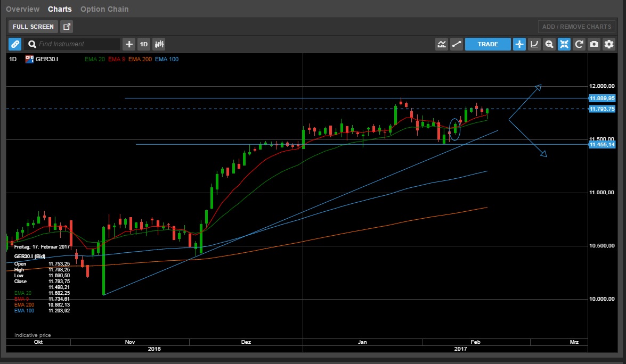
Task: Click the 11.455,14 price level tag
Action: (601, 144)
